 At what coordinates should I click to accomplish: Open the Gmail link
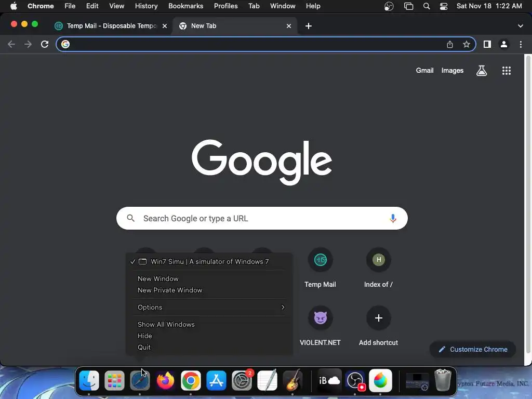pos(424,70)
